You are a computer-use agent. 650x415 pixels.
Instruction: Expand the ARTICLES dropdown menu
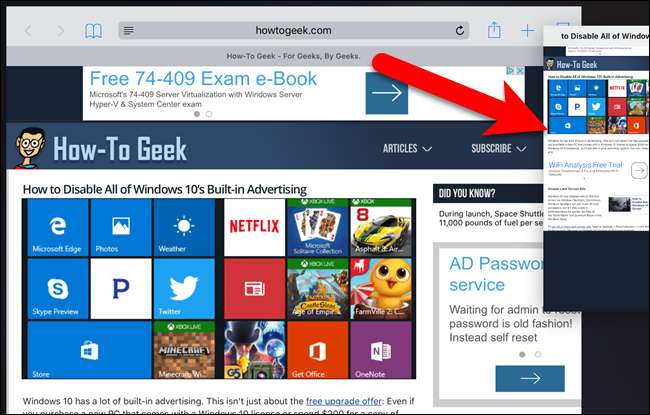point(407,148)
